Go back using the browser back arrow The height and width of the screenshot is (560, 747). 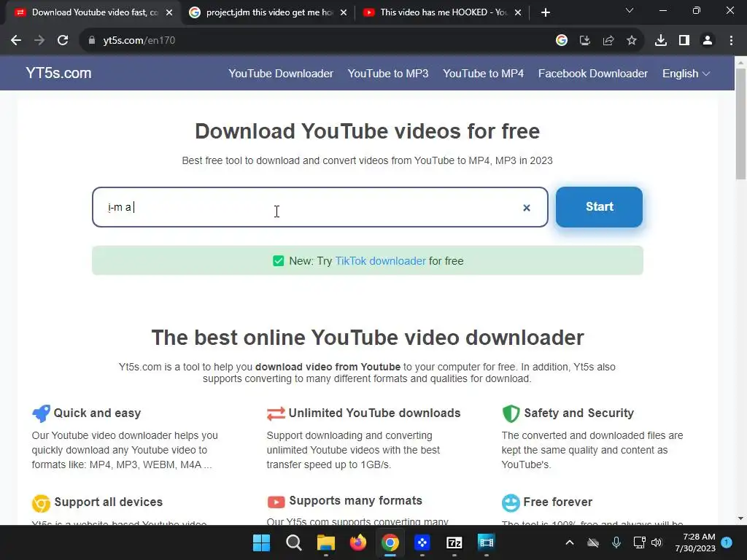click(16, 41)
